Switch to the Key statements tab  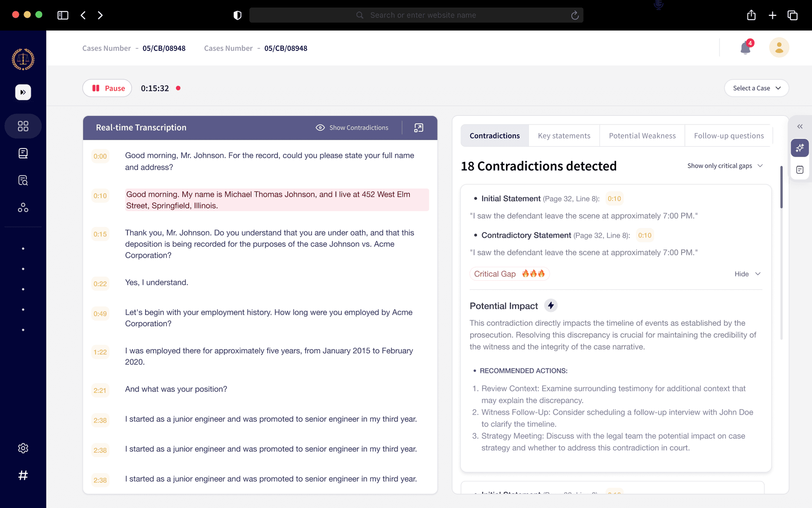[x=564, y=136]
